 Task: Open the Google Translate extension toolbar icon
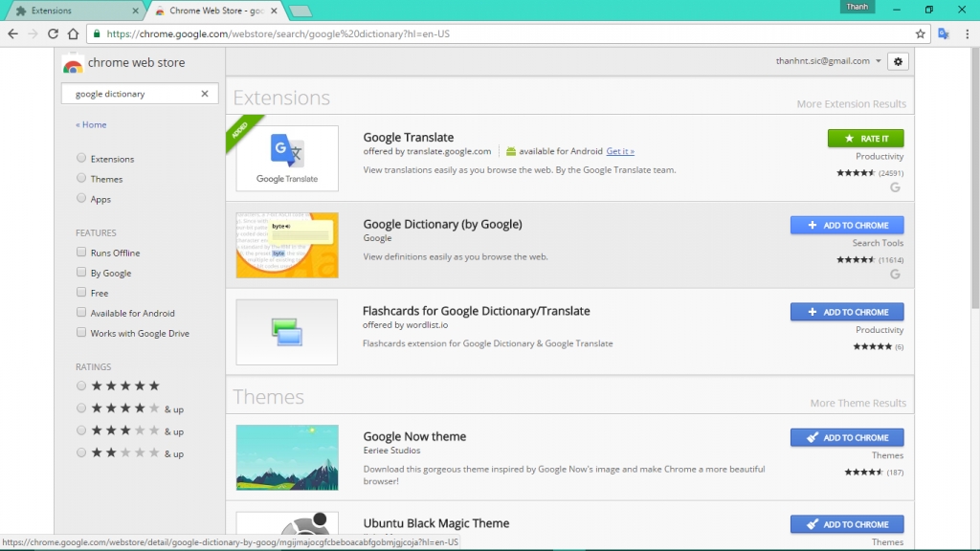tap(944, 33)
